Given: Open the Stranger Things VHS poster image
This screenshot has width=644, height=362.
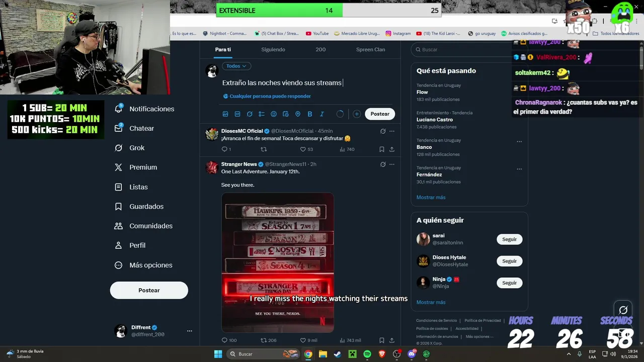Looking at the screenshot, I should tap(278, 262).
